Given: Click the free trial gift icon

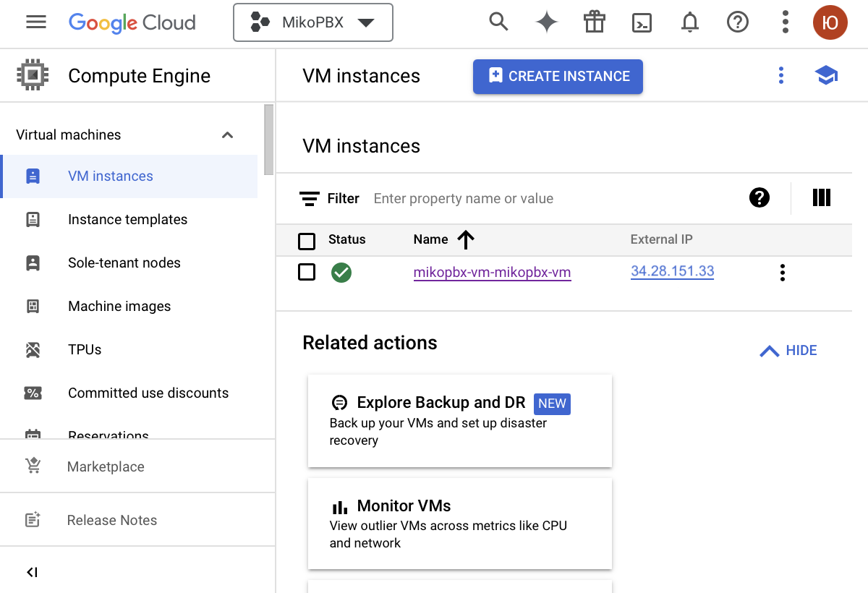Looking at the screenshot, I should tap(594, 22).
